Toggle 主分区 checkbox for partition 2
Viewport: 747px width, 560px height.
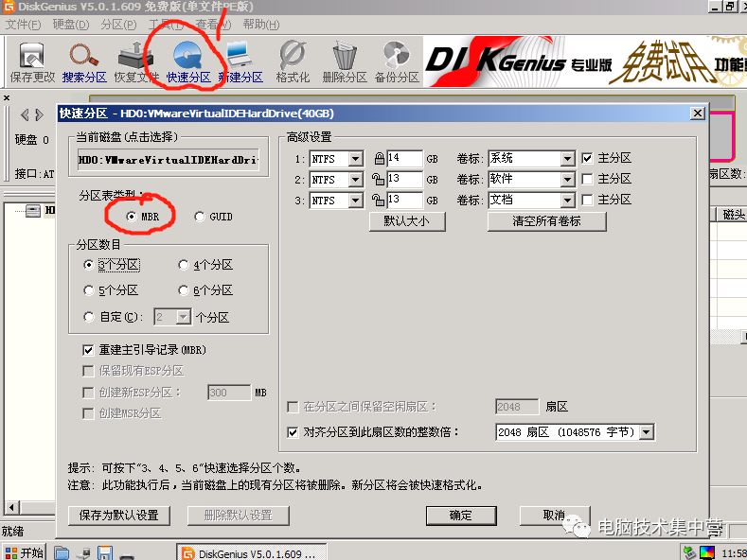pyautogui.click(x=587, y=179)
